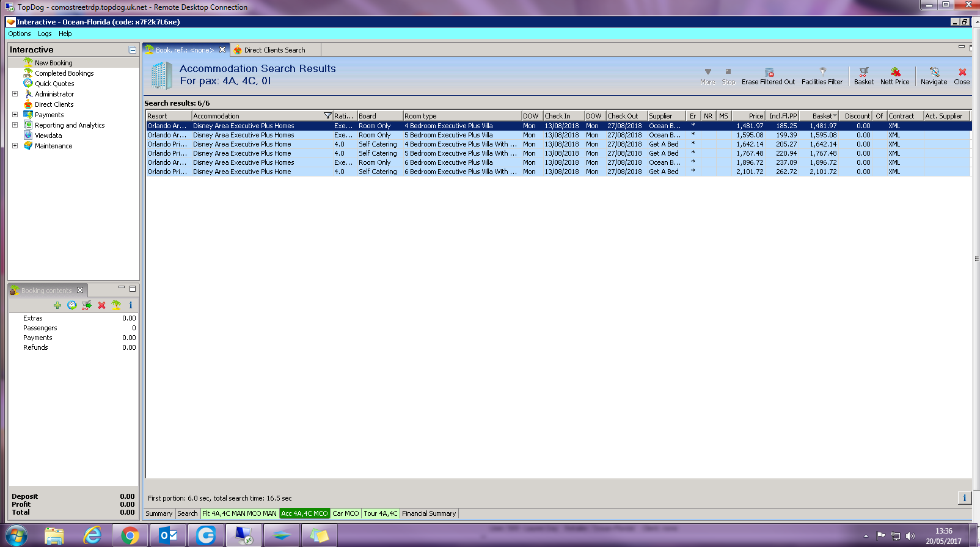Click the red X delete icon in Booking contents

[x=101, y=305]
